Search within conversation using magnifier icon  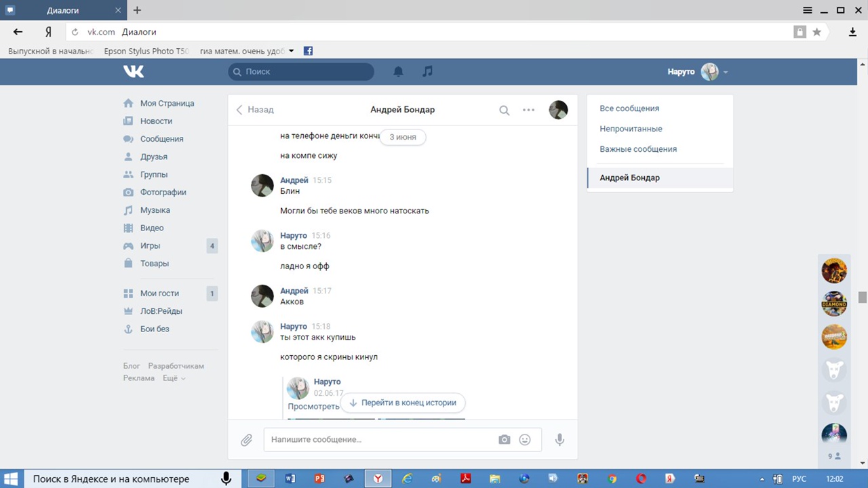(x=504, y=110)
